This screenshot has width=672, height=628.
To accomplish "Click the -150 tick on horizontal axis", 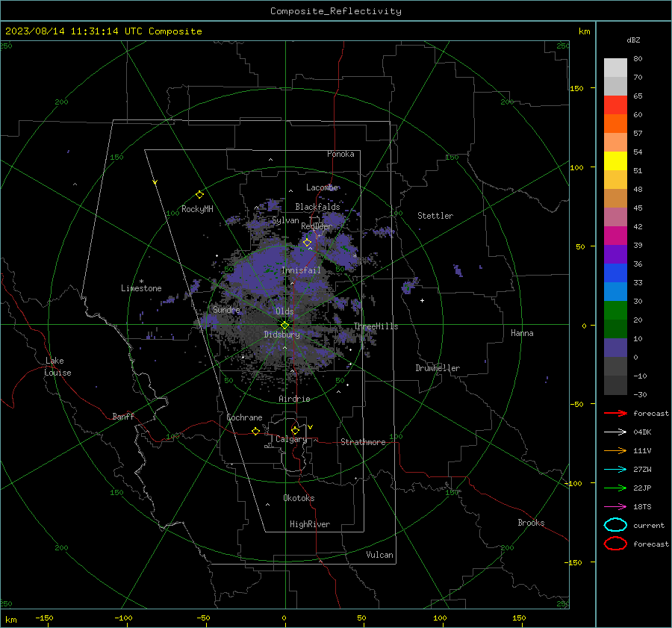I will [x=44, y=618].
